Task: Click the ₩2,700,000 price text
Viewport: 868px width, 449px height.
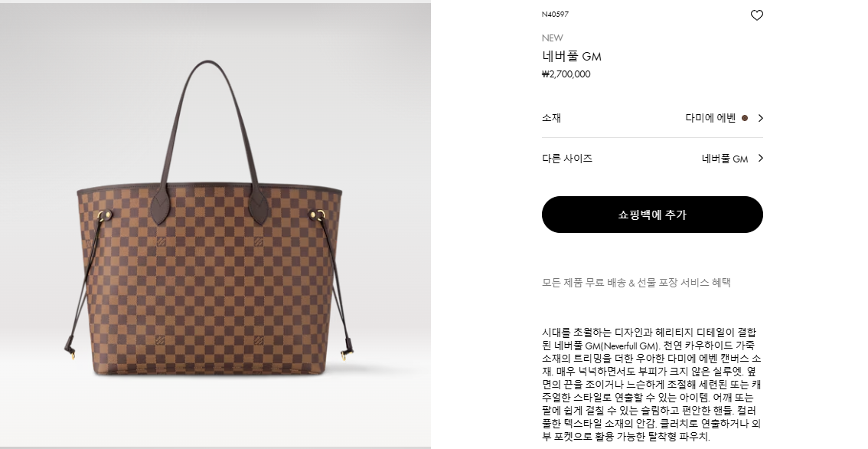Action: (x=566, y=74)
